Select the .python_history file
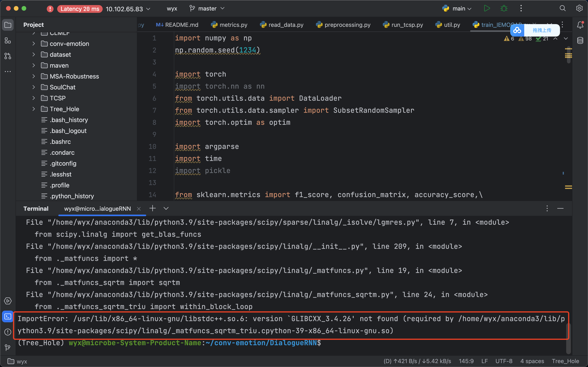The image size is (588, 367). click(x=72, y=196)
